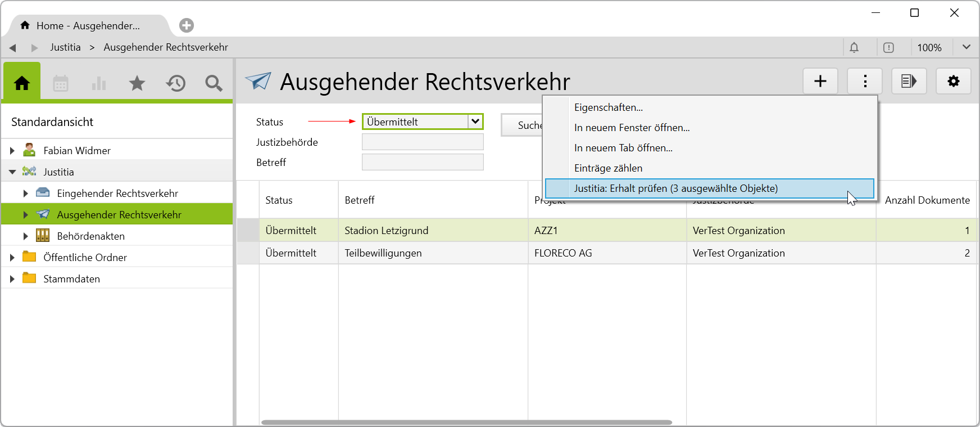Open the bar chart statistics icon
The width and height of the screenshot is (980, 427).
pyautogui.click(x=99, y=83)
